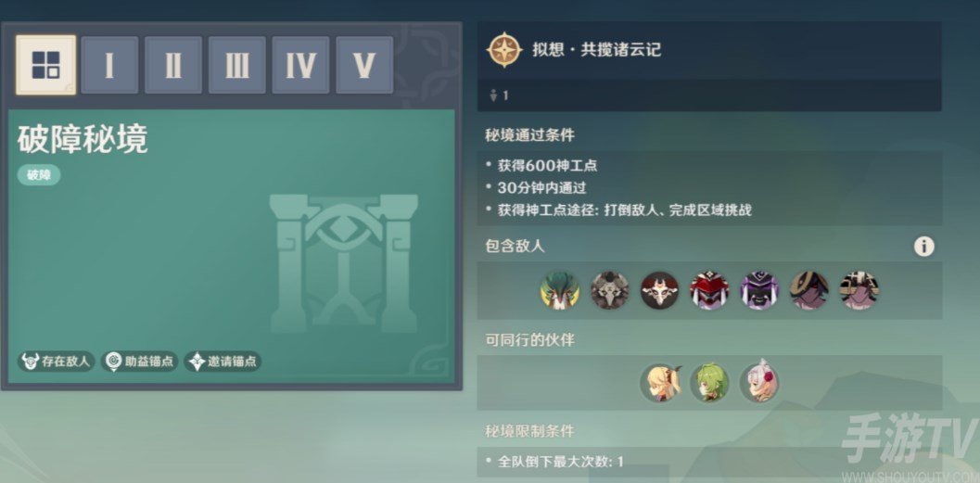Select the overview grid tab
Image resolution: width=980 pixels, height=483 pixels.
(x=46, y=65)
